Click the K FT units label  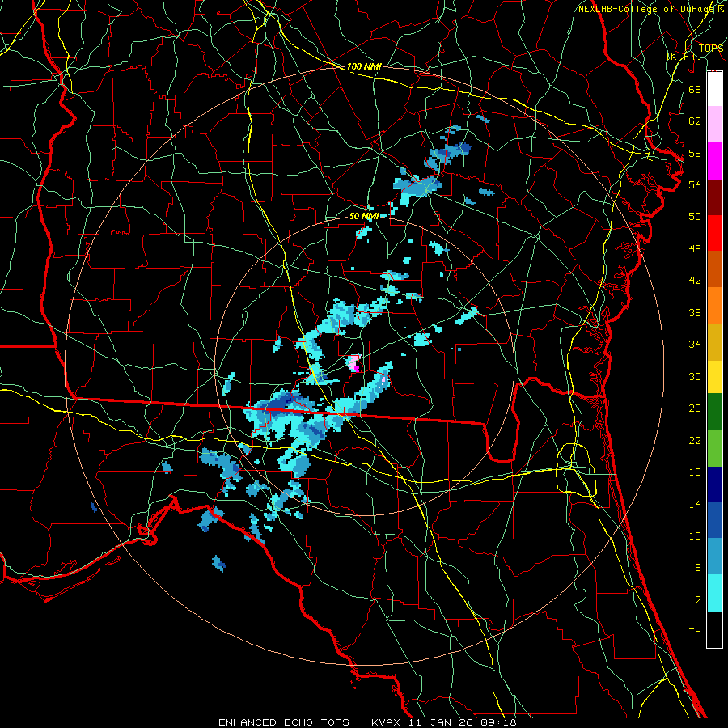coord(684,56)
